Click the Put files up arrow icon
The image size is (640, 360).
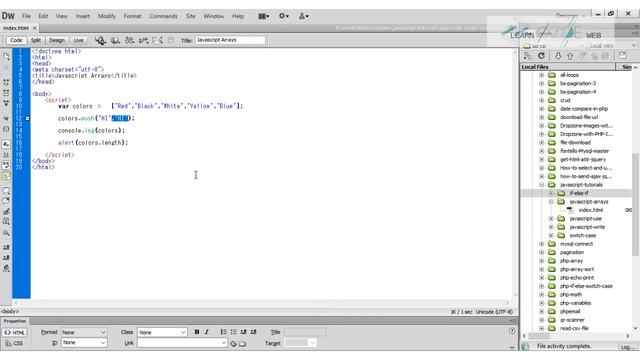tap(570, 56)
